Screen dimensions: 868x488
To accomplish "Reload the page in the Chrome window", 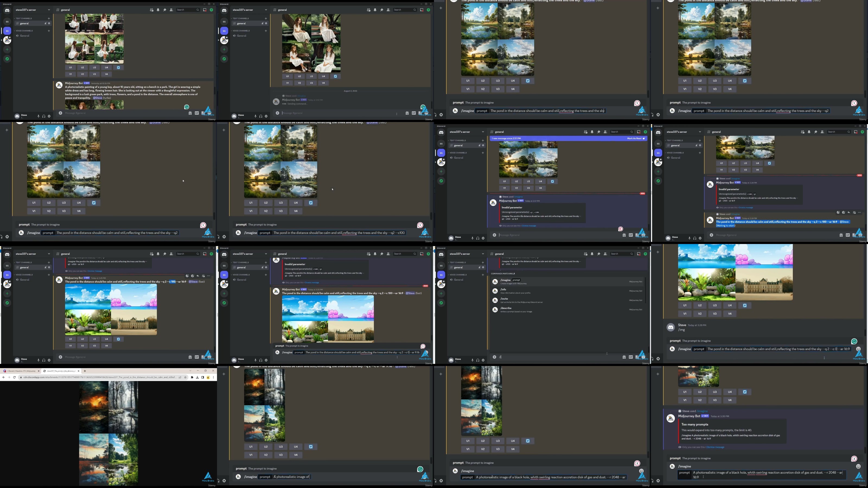I will pyautogui.click(x=14, y=377).
